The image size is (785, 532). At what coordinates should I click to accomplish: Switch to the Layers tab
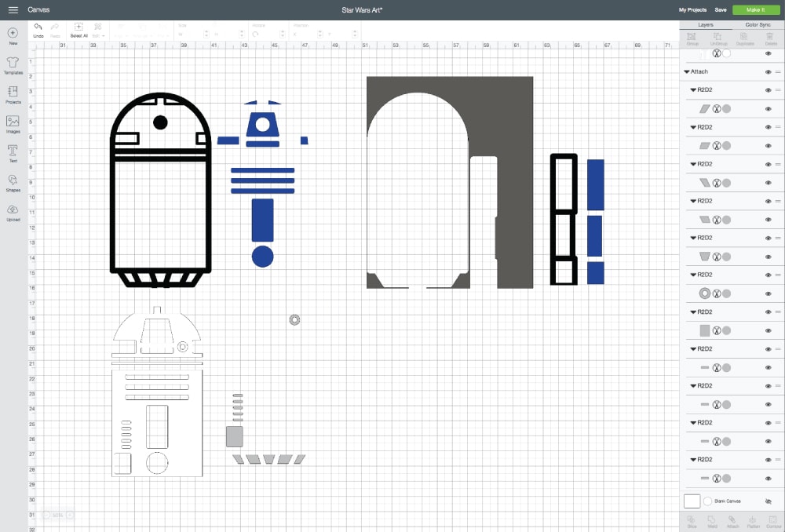point(706,25)
